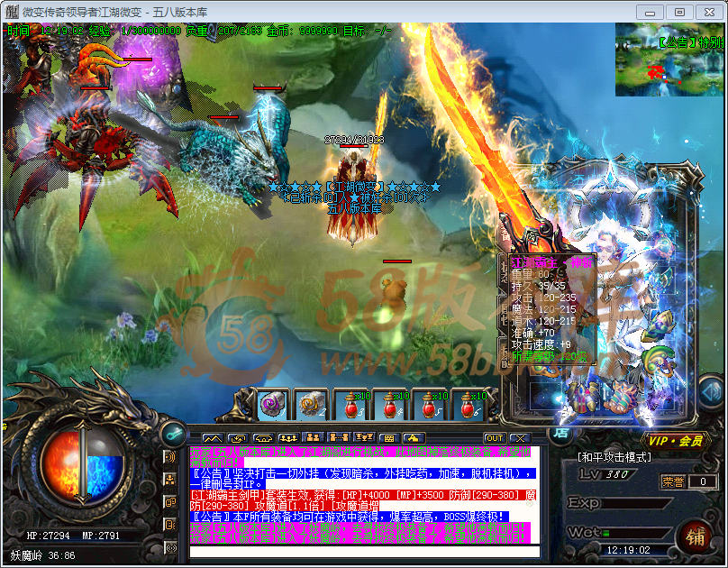
Task: Drink the red potion in hotbar slot 6
Action: pos(469,405)
